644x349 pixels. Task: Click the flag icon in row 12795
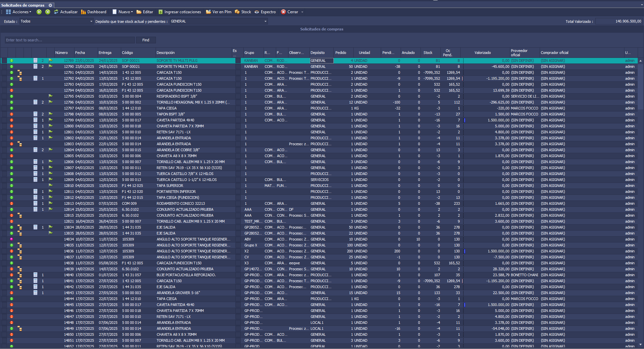click(x=51, y=96)
